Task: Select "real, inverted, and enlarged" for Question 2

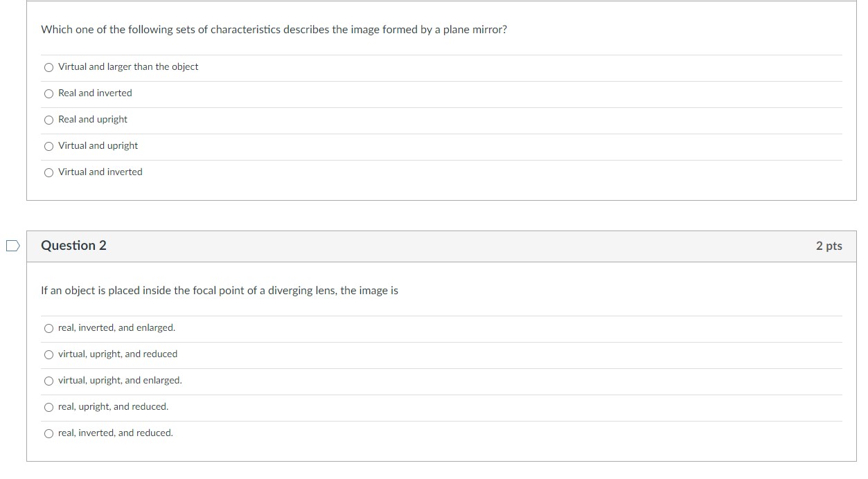Action: click(48, 328)
